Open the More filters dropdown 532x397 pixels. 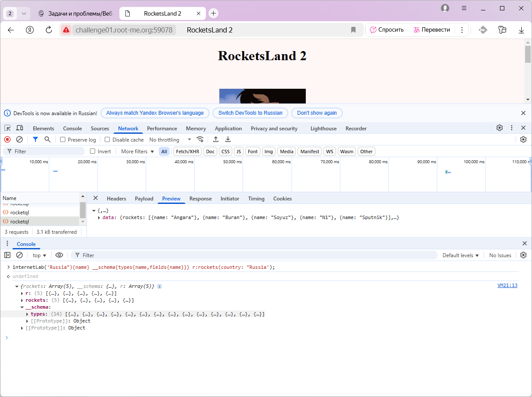coord(138,152)
